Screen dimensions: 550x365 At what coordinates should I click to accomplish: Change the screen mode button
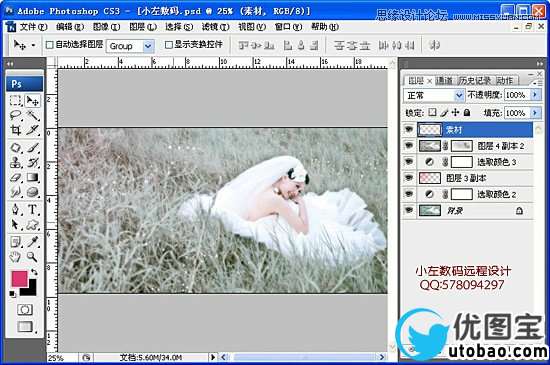25,327
